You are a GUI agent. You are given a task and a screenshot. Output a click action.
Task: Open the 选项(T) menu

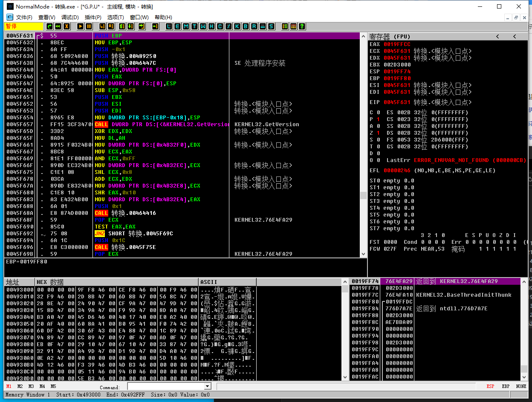[x=116, y=17]
